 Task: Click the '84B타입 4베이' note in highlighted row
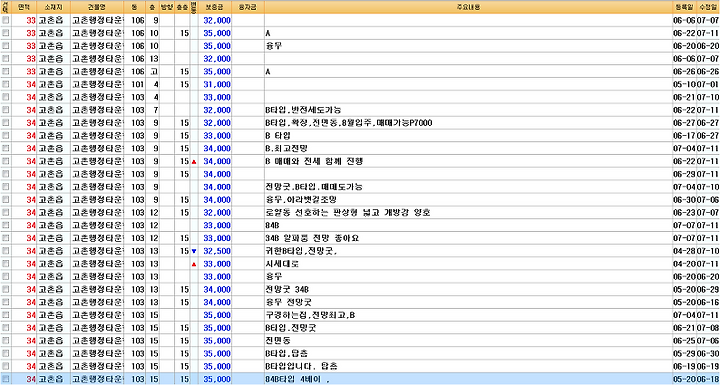[298, 379]
